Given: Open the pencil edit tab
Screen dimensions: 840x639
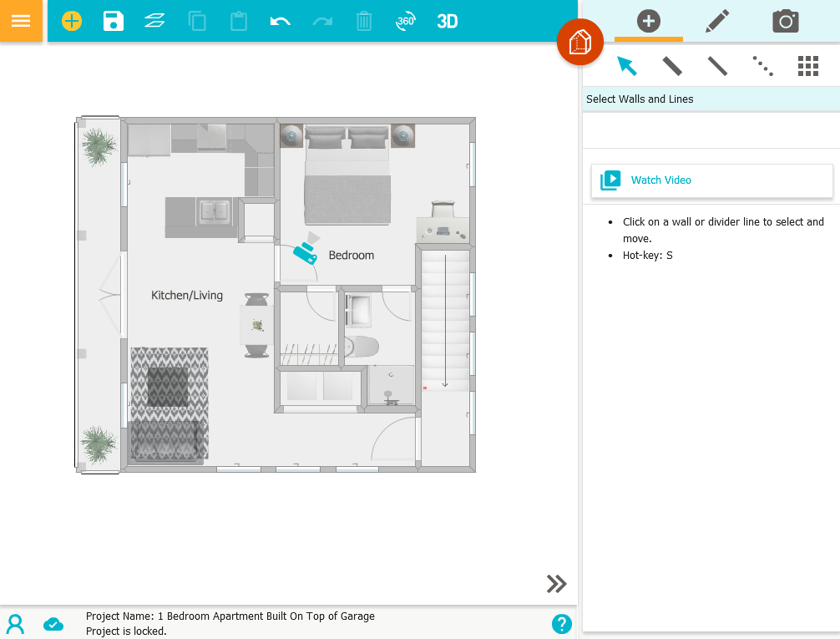Looking at the screenshot, I should [x=716, y=21].
